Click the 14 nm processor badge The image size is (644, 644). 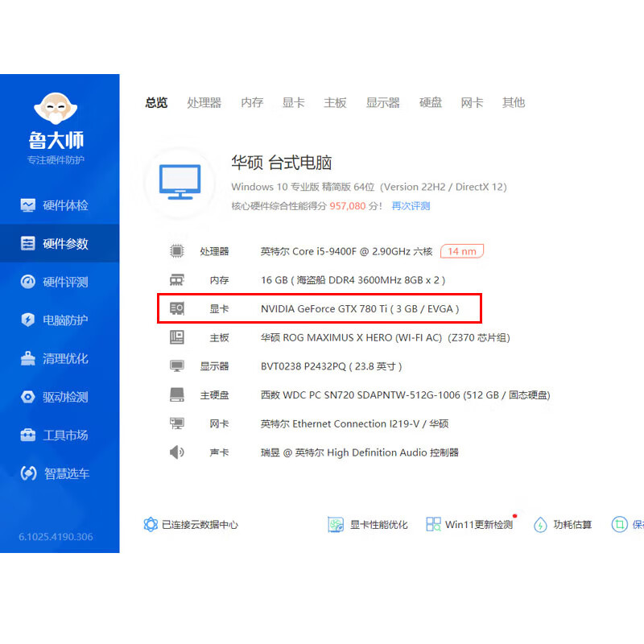pos(462,251)
